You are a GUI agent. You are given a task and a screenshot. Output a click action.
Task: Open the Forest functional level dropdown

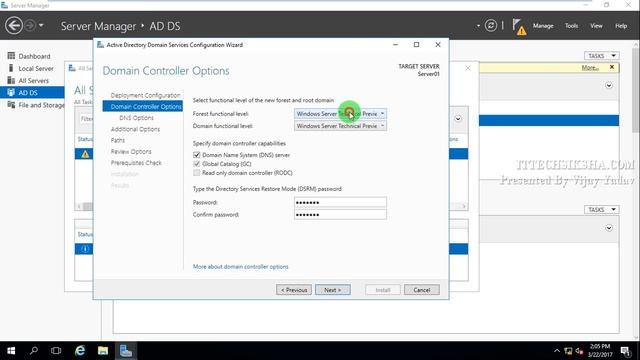pos(340,114)
